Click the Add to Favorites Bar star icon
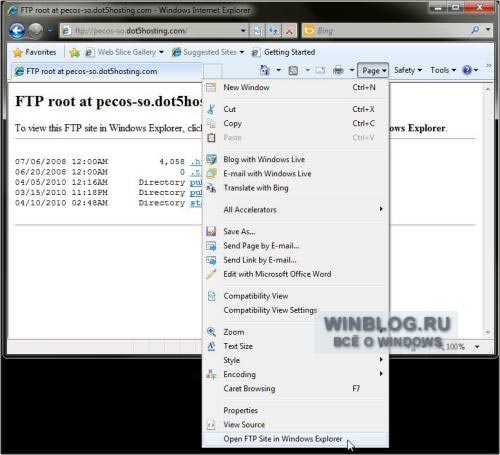The width and height of the screenshot is (500, 455). (x=75, y=52)
